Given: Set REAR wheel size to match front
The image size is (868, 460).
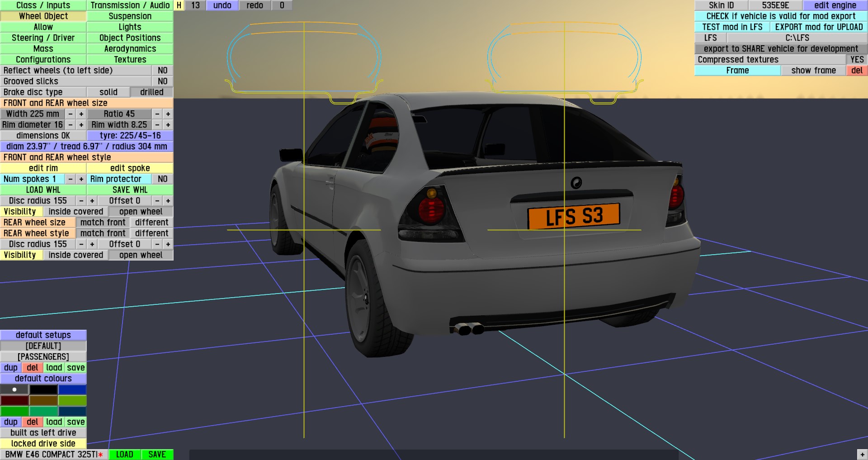Looking at the screenshot, I should (x=103, y=223).
